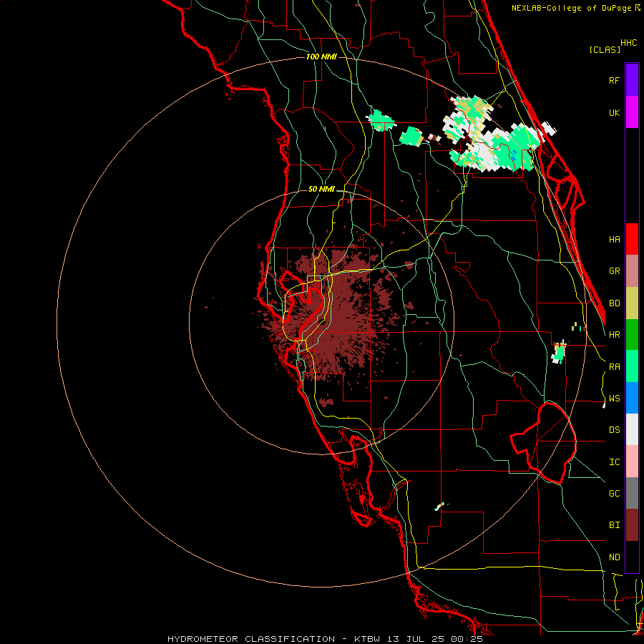Click the 'ND' legend label
Screen dimensions: 644x644
pos(614,557)
